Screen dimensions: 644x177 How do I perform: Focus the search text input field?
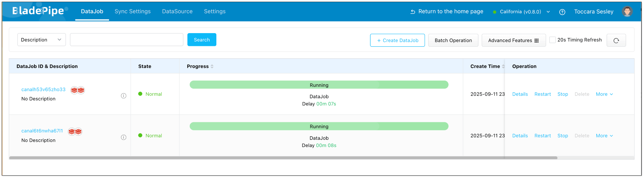tap(127, 40)
